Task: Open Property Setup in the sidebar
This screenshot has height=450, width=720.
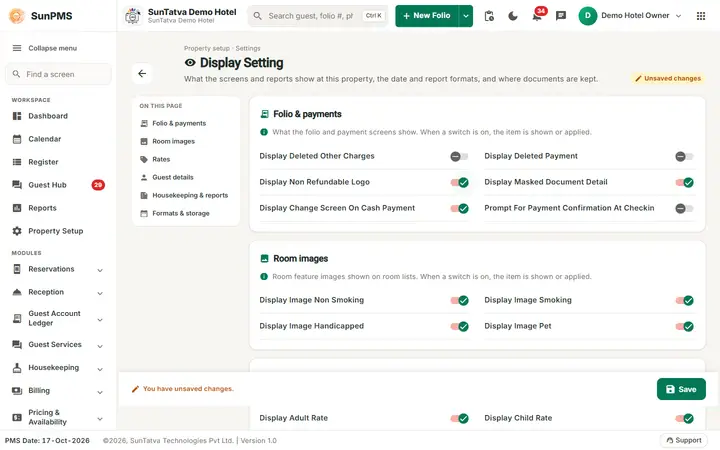Action: click(58, 231)
